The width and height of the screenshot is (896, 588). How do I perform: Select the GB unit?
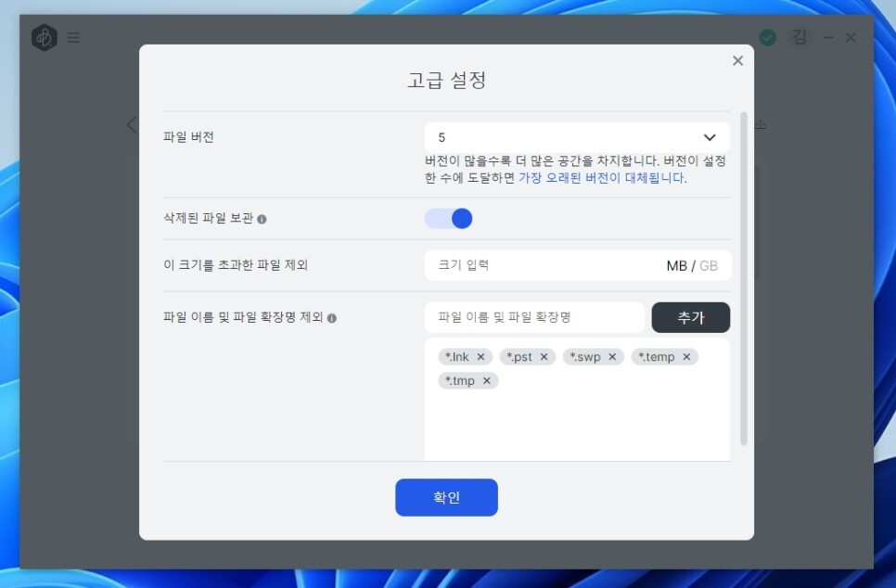709,266
